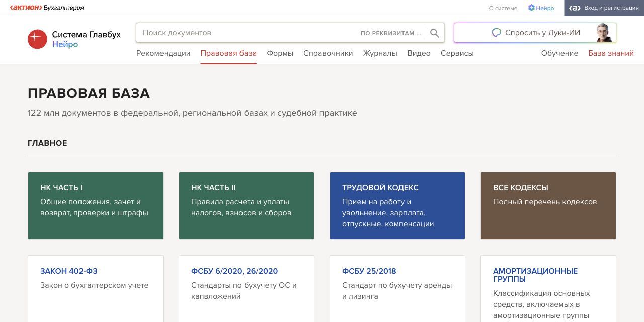
Task: Open the Рекомендации section
Action: (x=164, y=53)
